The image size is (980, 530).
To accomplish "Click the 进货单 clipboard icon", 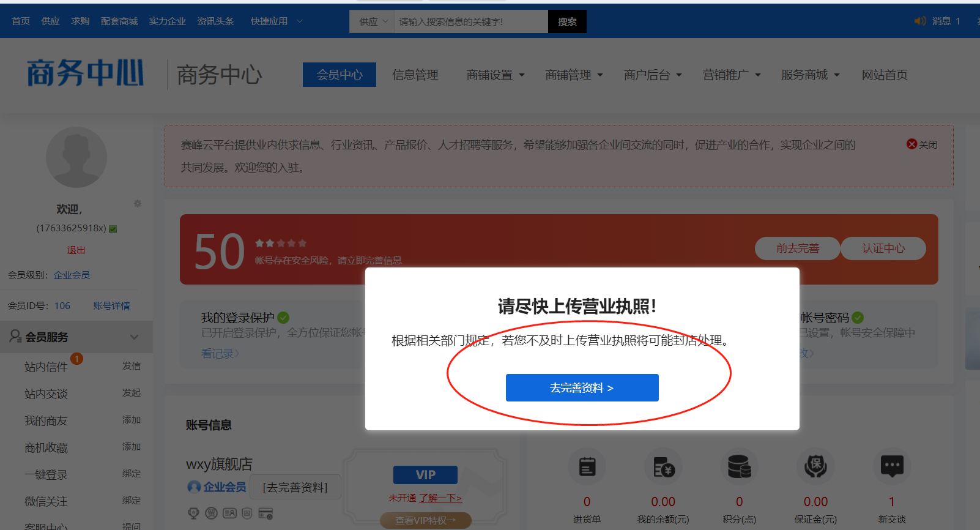I will pyautogui.click(x=587, y=467).
